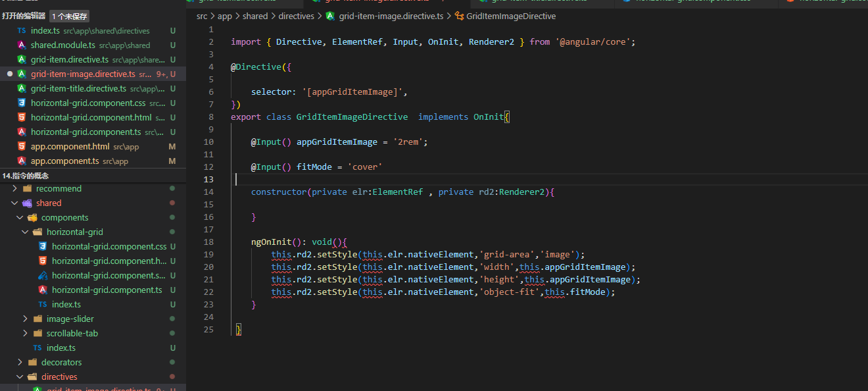Click line number 13 in the gutter

point(208,180)
